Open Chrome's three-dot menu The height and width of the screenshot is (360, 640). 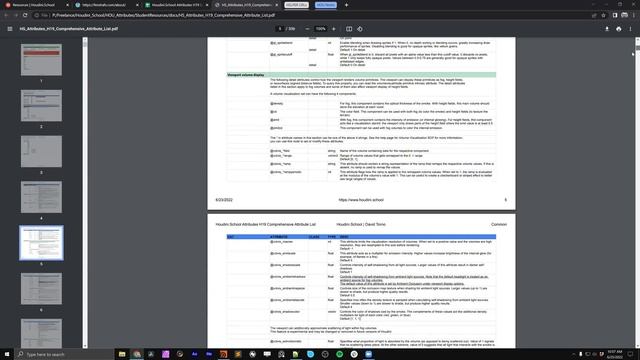[634, 15]
